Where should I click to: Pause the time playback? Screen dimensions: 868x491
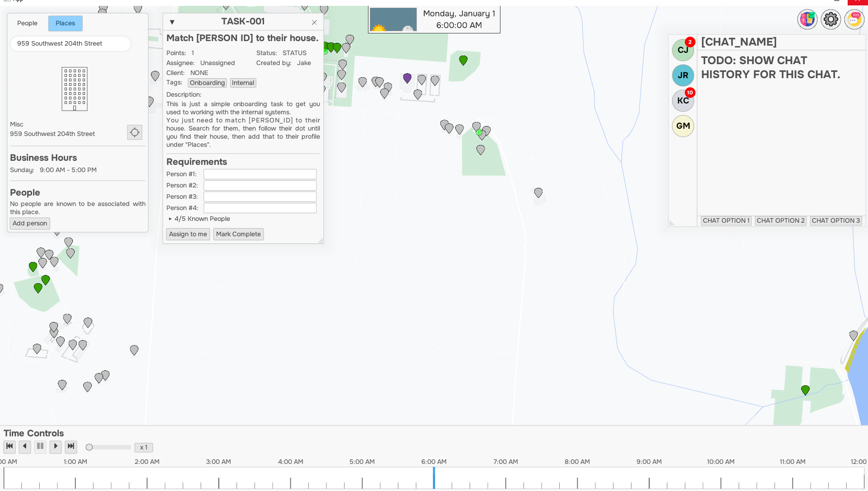40,447
